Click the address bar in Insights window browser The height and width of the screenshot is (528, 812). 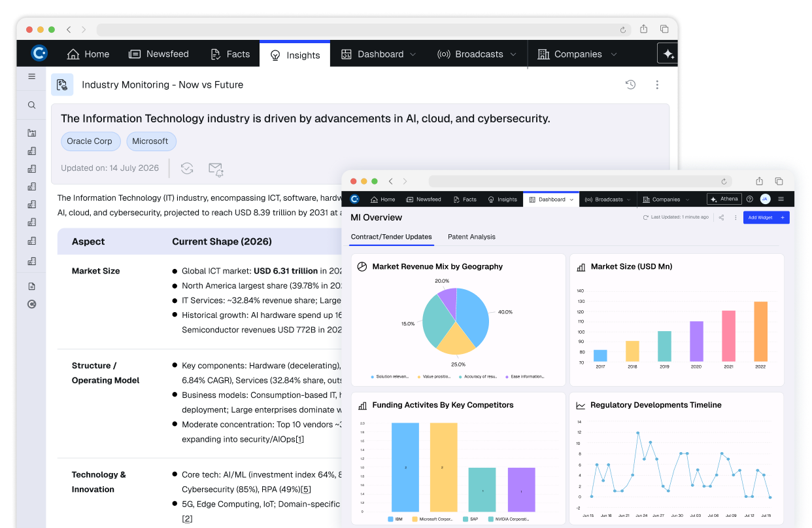[x=364, y=29]
